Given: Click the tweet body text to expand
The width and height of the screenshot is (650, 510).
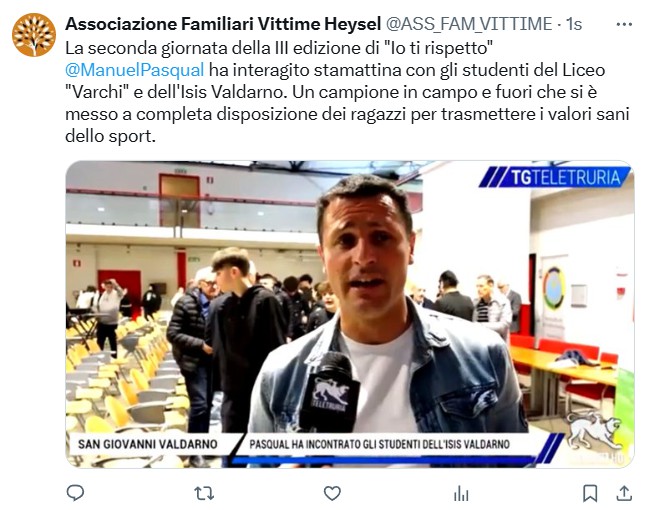Looking at the screenshot, I should pos(347,92).
